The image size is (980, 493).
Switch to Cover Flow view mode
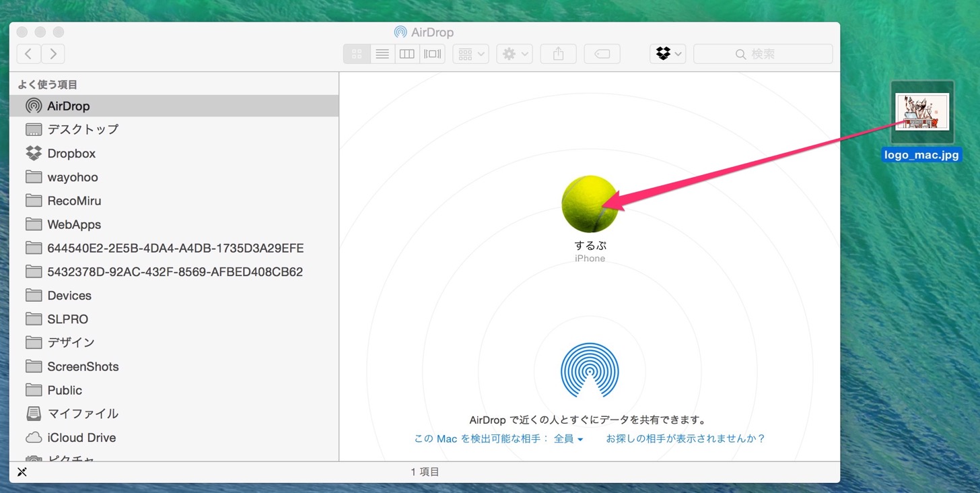432,54
